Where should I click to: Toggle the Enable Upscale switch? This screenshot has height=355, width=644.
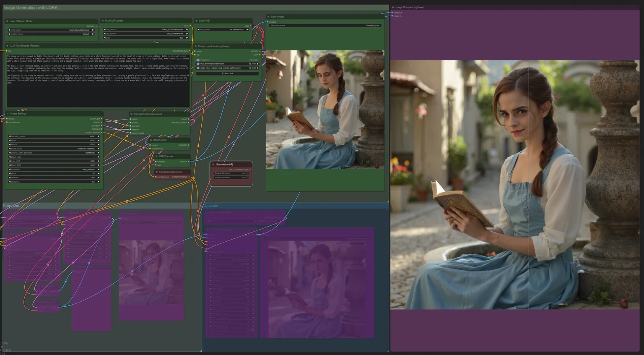click(247, 177)
